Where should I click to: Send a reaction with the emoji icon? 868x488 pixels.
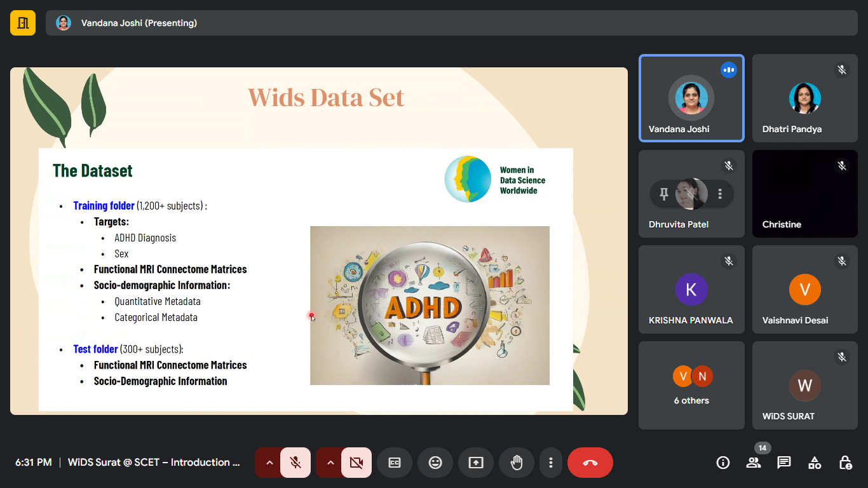pyautogui.click(x=435, y=463)
